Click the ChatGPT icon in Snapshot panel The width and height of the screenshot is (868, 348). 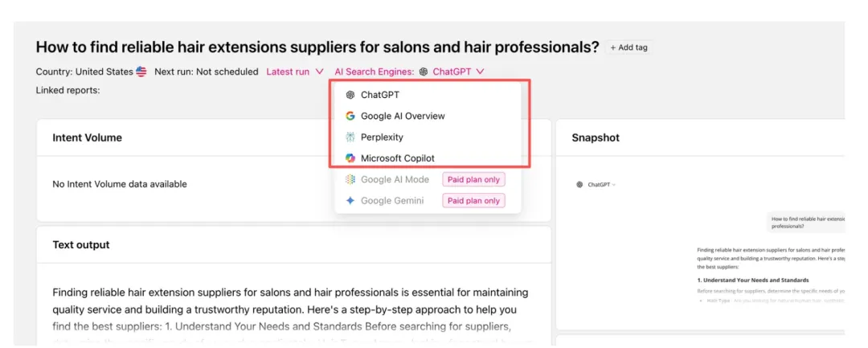point(579,184)
